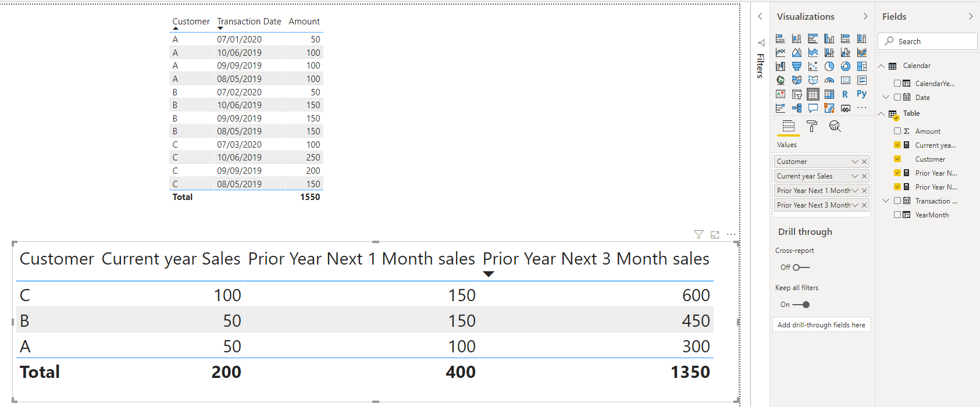Sort by Prior Year Next 3 Month sales header
The width and height of the screenshot is (980, 407).
(x=596, y=259)
